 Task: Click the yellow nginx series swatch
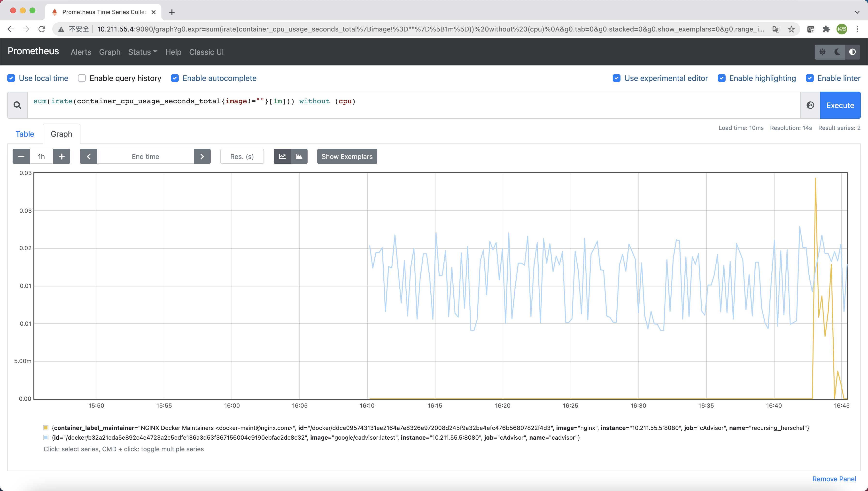click(x=46, y=428)
